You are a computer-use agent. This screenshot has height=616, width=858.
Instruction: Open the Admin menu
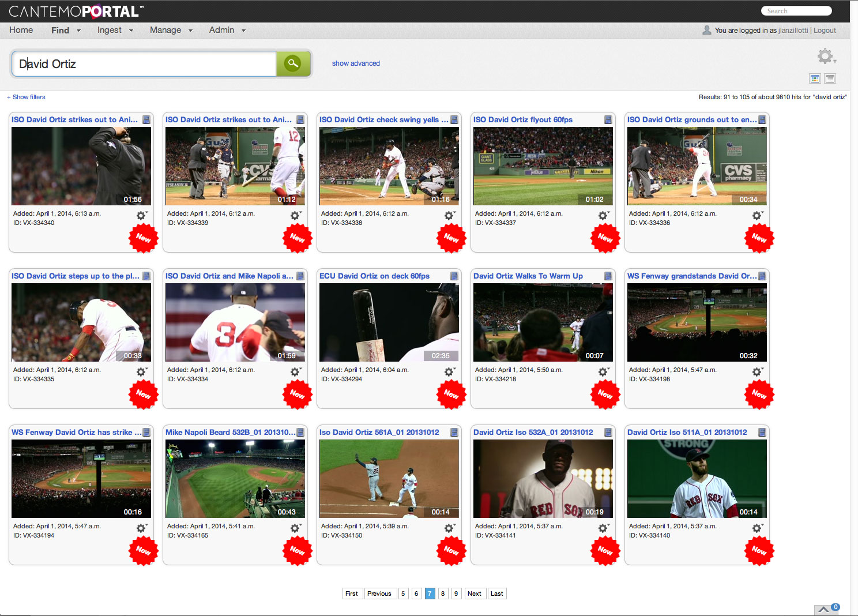click(227, 30)
